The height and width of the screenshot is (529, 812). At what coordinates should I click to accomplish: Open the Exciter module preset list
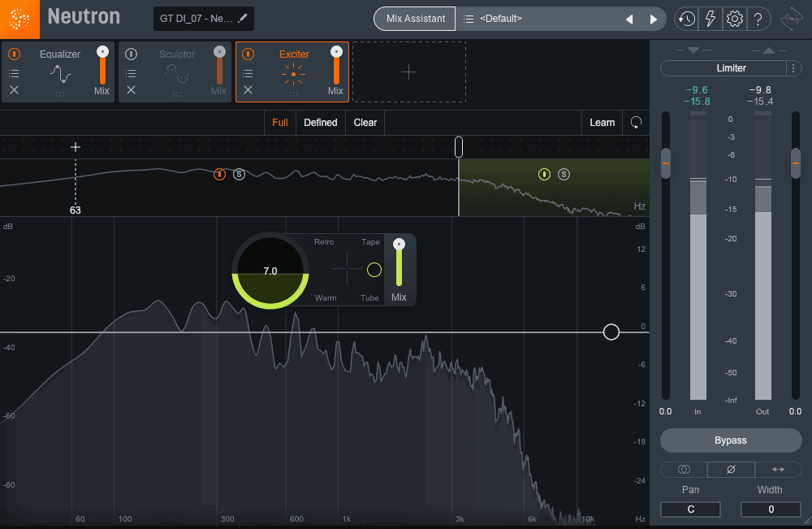coord(248,73)
